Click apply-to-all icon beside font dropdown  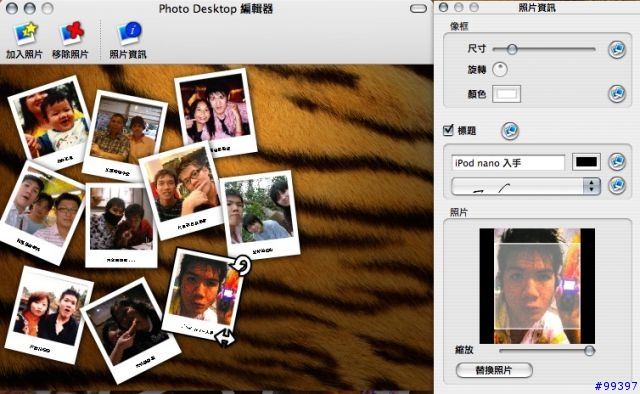tap(617, 185)
